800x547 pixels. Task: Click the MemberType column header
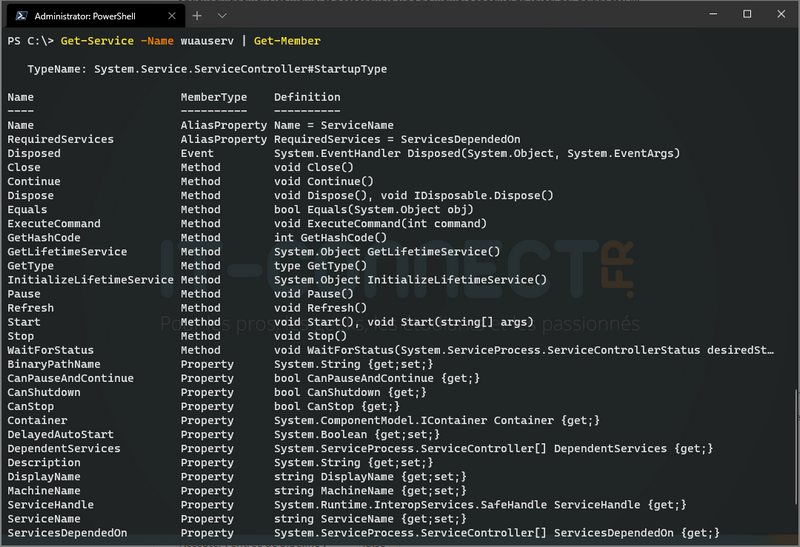point(214,97)
